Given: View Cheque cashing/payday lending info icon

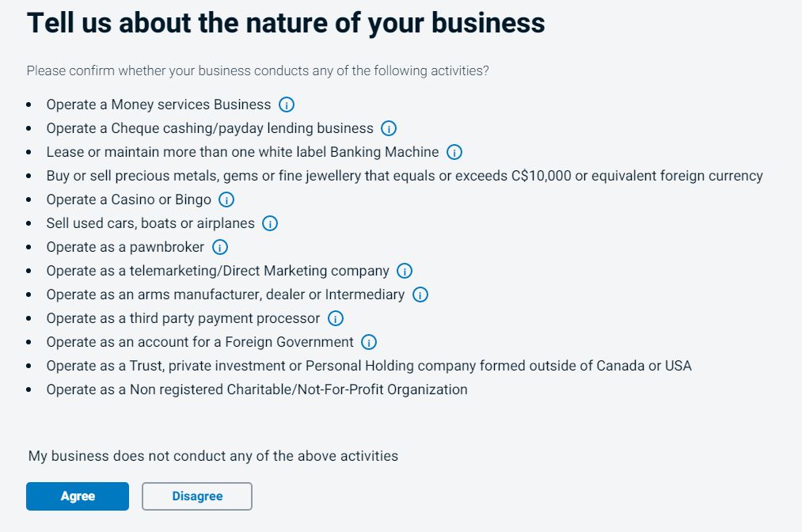Looking at the screenshot, I should [x=389, y=128].
